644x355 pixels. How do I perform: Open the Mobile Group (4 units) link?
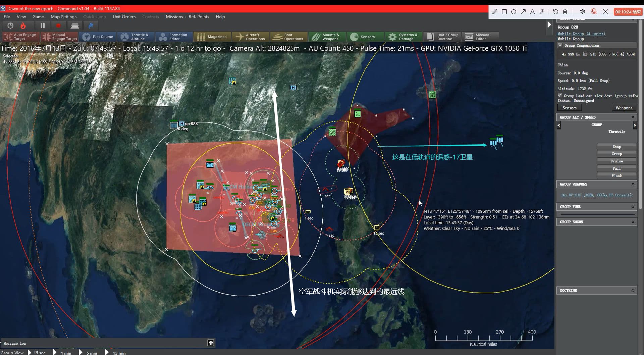click(x=581, y=34)
